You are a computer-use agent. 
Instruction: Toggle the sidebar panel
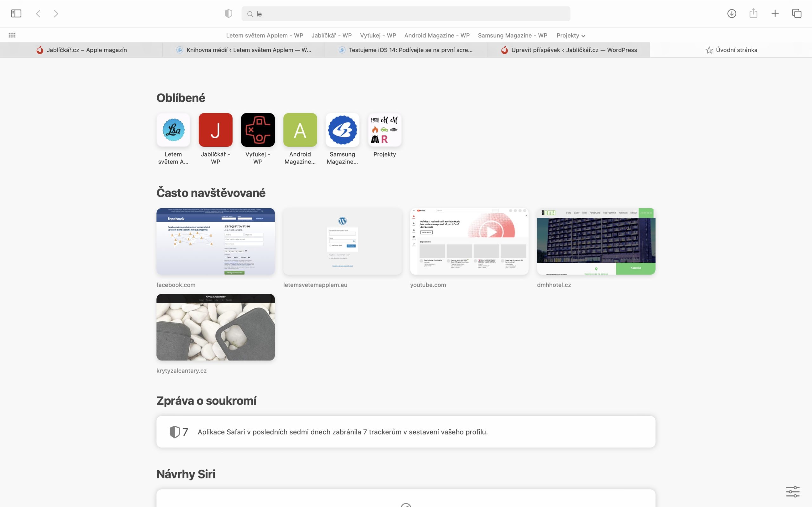[x=16, y=13]
